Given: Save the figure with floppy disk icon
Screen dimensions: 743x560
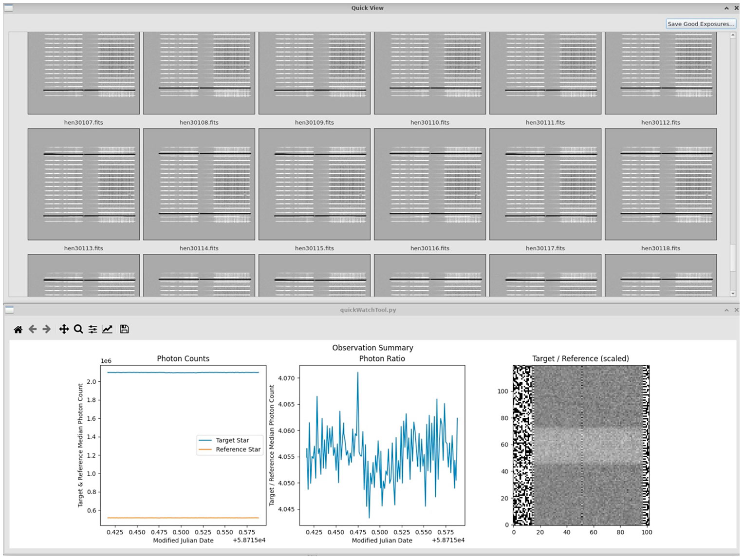Looking at the screenshot, I should click(124, 330).
